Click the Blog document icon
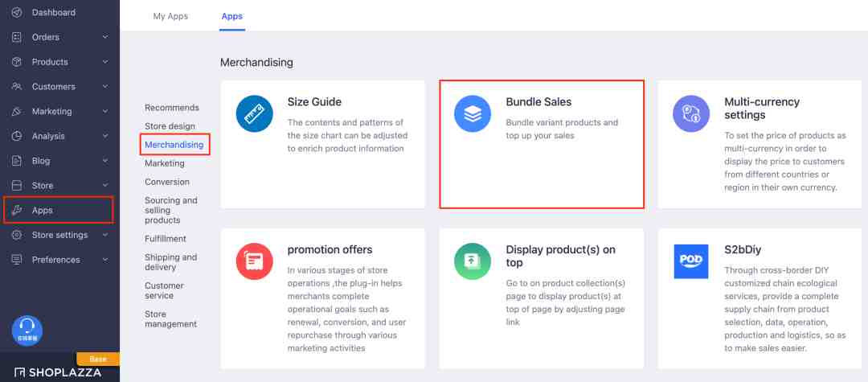Viewport: 868px width, 382px height. (x=17, y=161)
